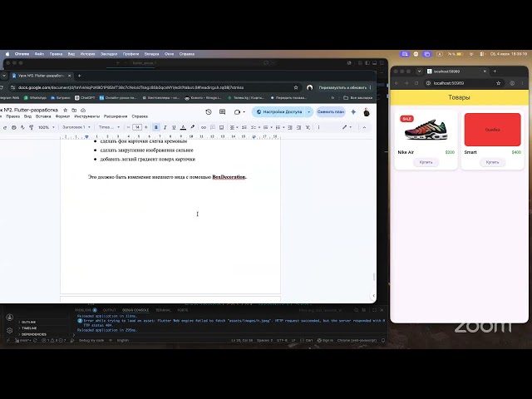Decrease font size with minus button
Screen dimensions: 532x399
point(128,127)
